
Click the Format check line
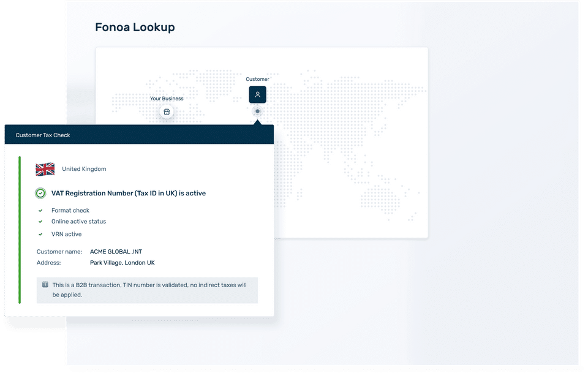pos(70,210)
